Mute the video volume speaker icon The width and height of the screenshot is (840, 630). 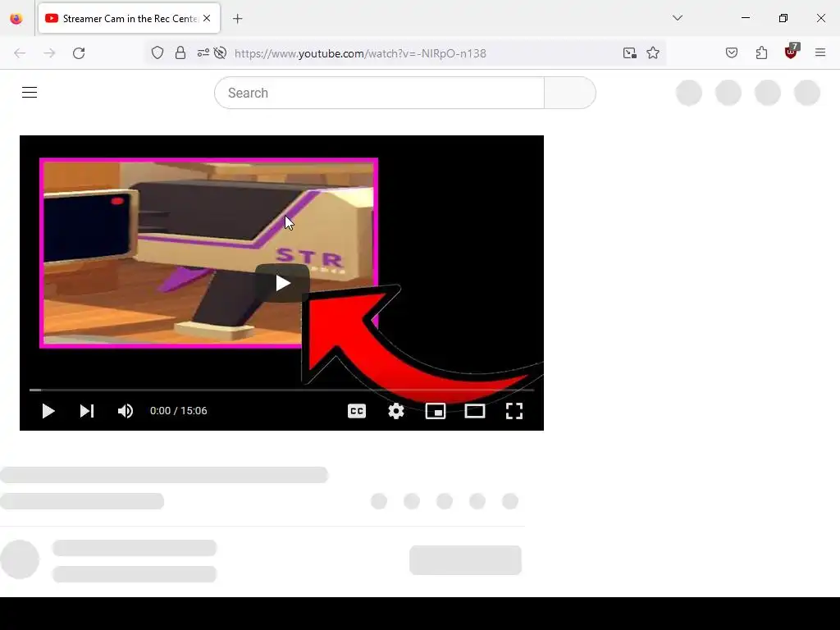pos(126,411)
